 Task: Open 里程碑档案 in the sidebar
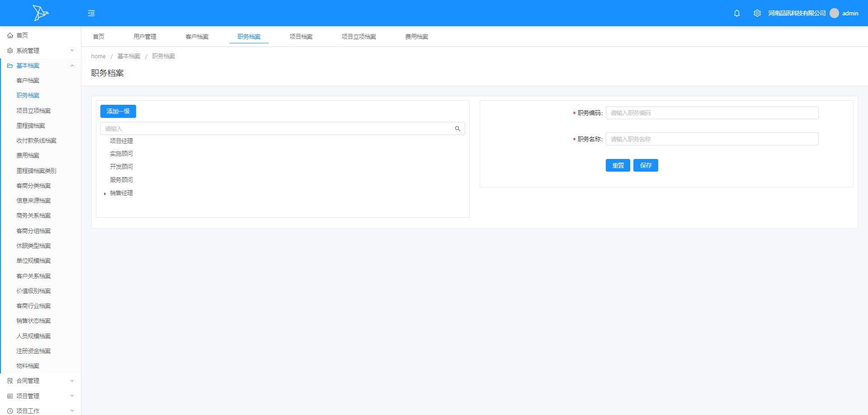[31, 126]
